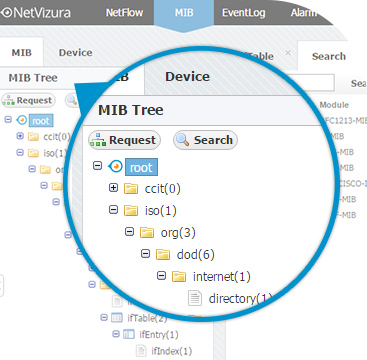Click the magnifier icon on magnified Search button
Screen dimensions: 367x360
(182, 140)
